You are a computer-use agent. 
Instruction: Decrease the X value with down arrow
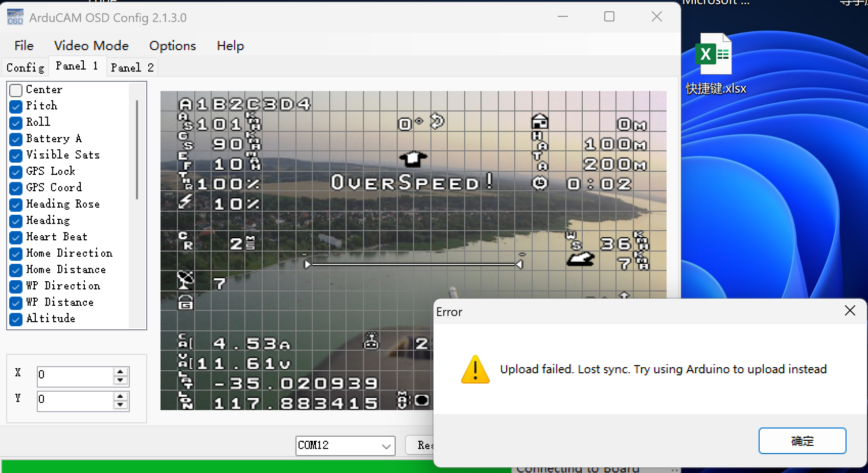click(x=120, y=380)
